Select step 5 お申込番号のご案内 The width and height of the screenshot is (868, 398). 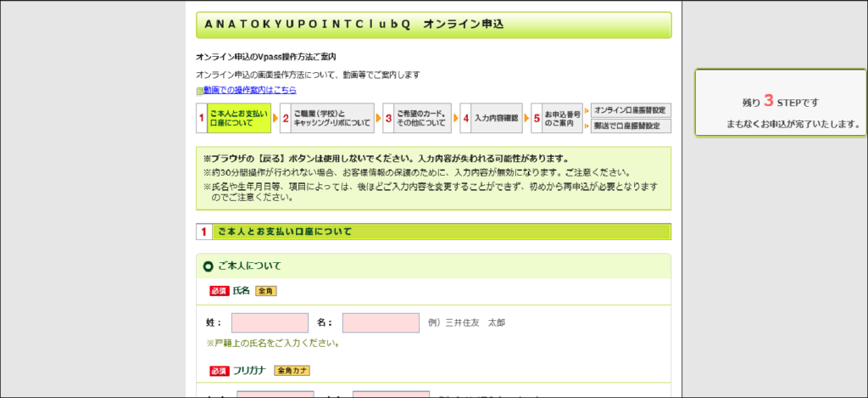pos(557,118)
